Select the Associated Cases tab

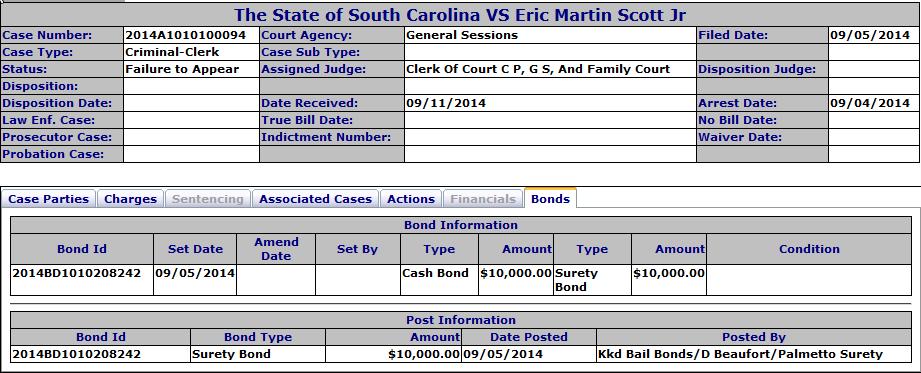point(315,199)
